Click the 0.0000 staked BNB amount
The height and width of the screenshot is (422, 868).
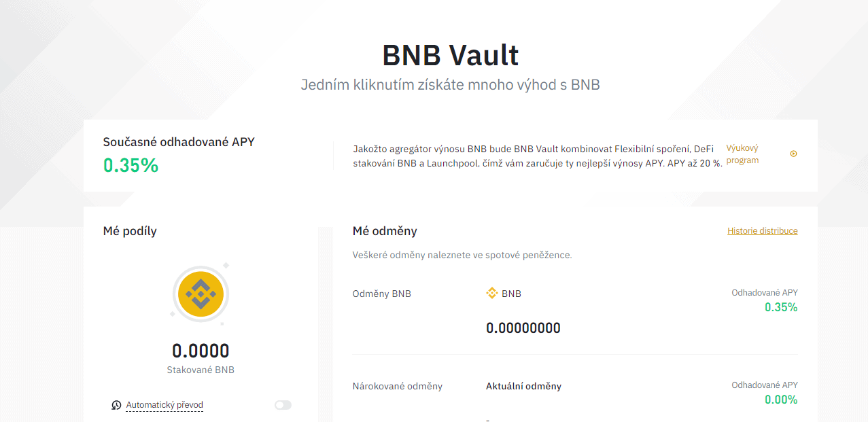[x=201, y=351]
